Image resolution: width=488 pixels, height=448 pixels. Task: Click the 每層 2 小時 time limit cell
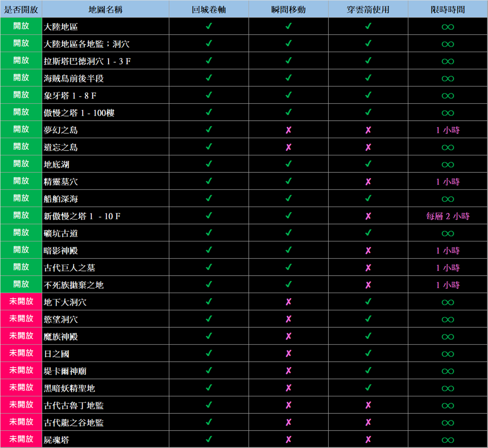(x=448, y=216)
